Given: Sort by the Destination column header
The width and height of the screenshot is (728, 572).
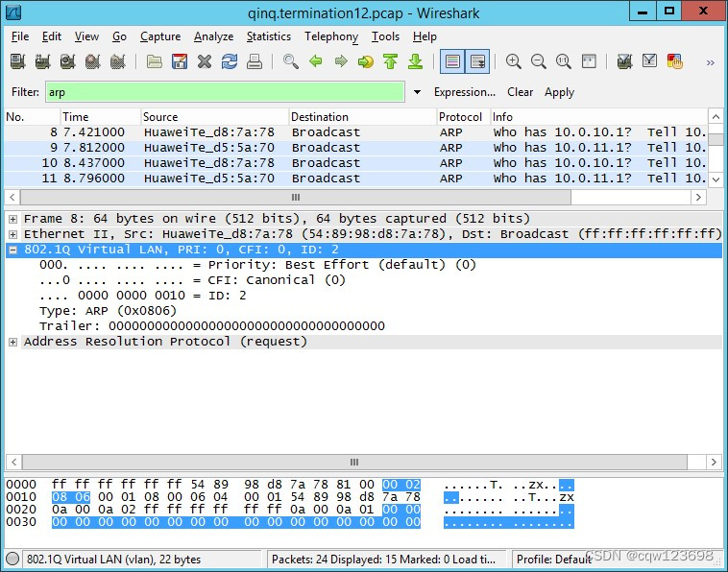Looking at the screenshot, I should [363, 117].
